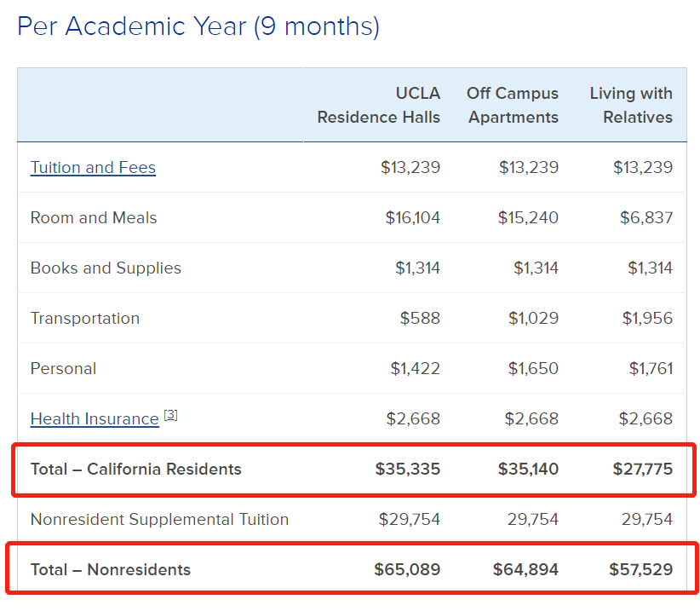Click the Tuition and Fees value under Living with Relatives
The image size is (700, 611).
(643, 168)
